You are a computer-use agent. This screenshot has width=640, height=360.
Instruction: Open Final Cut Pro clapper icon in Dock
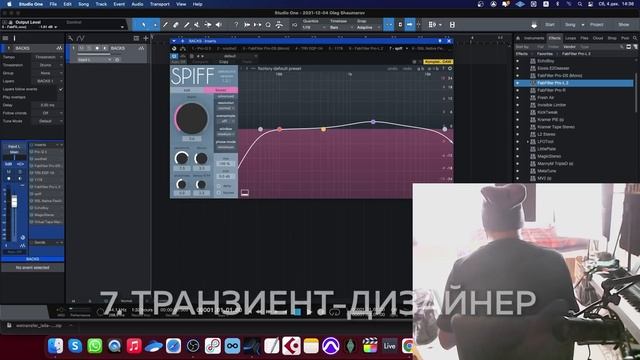[x=370, y=346]
